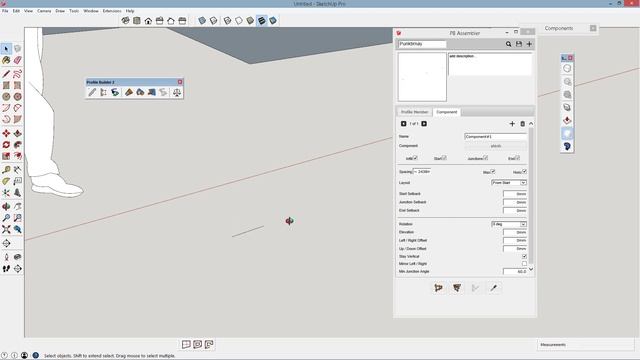Open the Extensions menu

coord(112,11)
